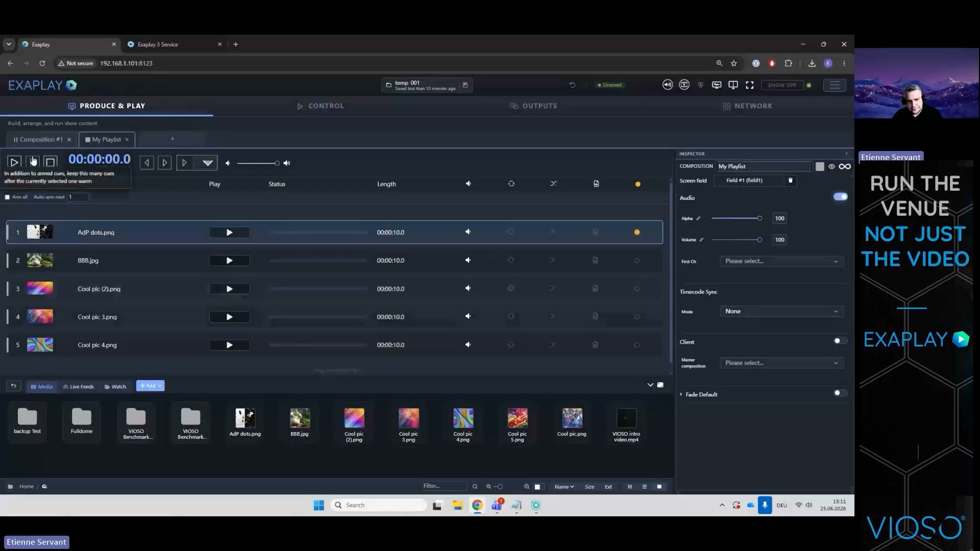Screen dimensions: 980x551
Task: Toggle the Audio switch in Inspector
Action: coord(840,197)
